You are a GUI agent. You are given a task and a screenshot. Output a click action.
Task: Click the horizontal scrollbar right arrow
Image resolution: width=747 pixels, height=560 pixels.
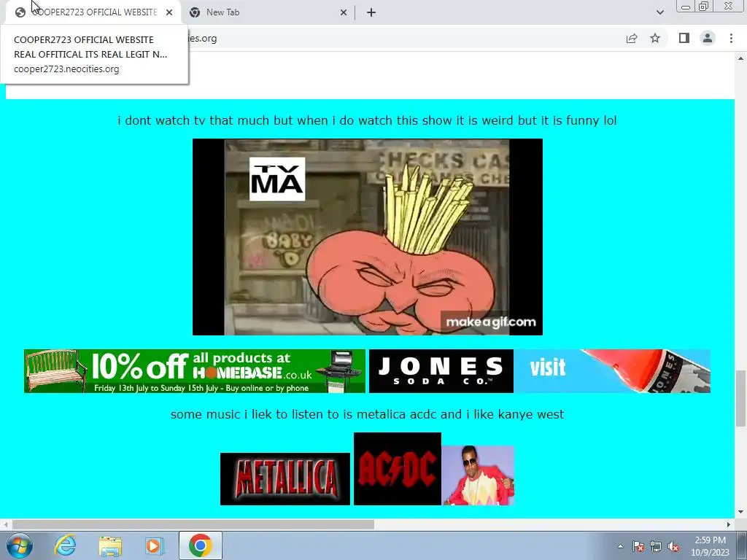point(729,524)
